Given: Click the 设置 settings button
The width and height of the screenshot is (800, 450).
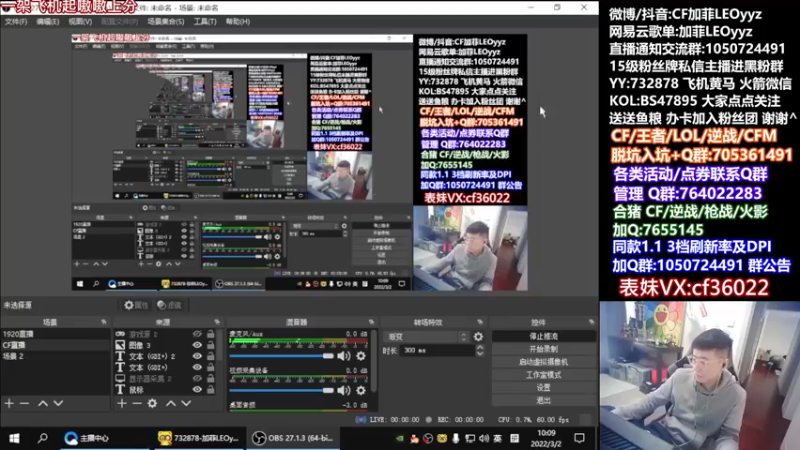Looking at the screenshot, I should point(543,387).
